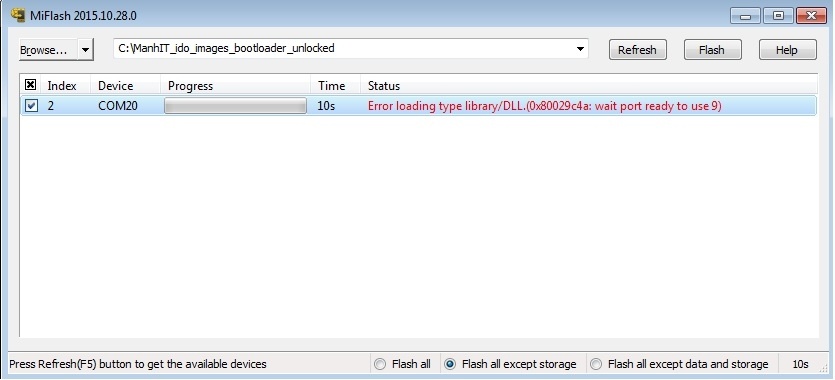Click the Browse... button
The height and width of the screenshot is (380, 835).
point(48,50)
